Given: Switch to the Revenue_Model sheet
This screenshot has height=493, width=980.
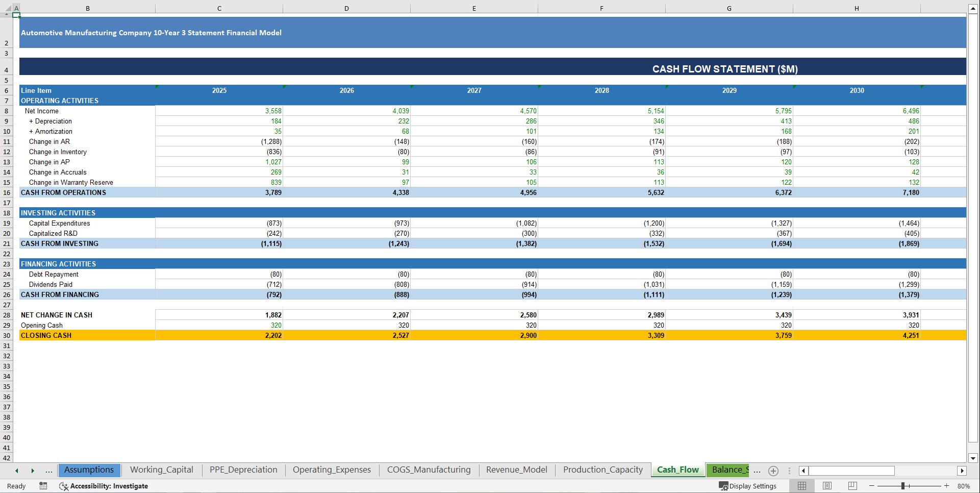Looking at the screenshot, I should 516,470.
